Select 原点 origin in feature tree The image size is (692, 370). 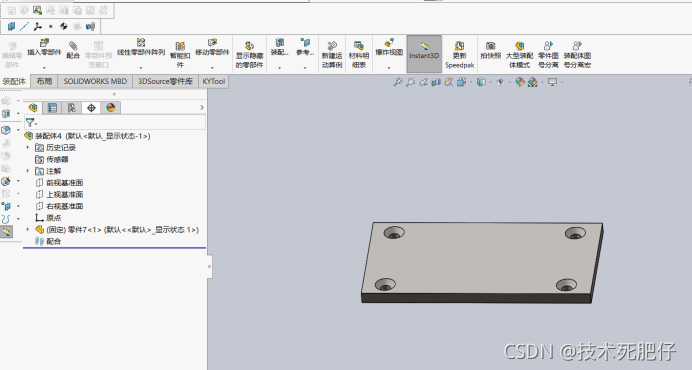(x=48, y=218)
